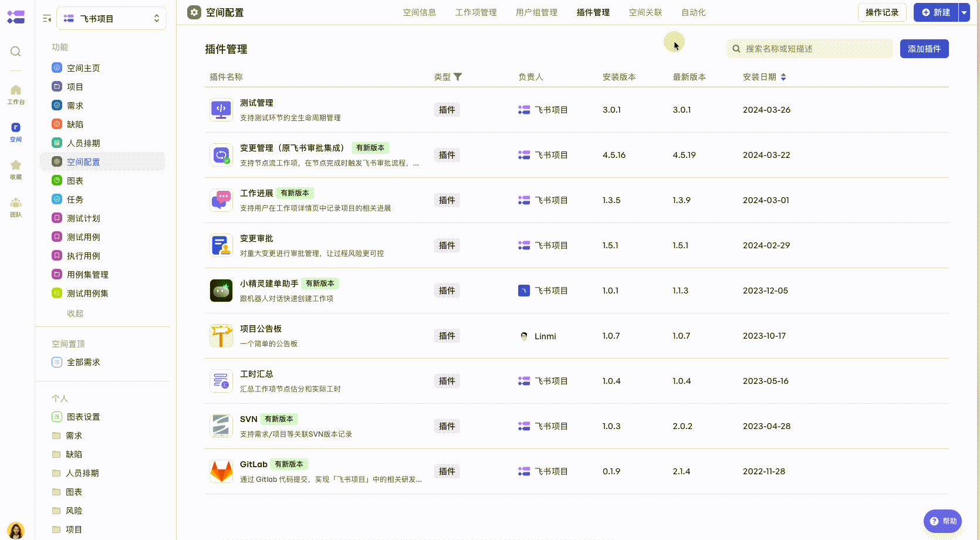Go to 工作台 in left rail
Image resolution: width=980 pixels, height=540 pixels.
pyautogui.click(x=16, y=95)
